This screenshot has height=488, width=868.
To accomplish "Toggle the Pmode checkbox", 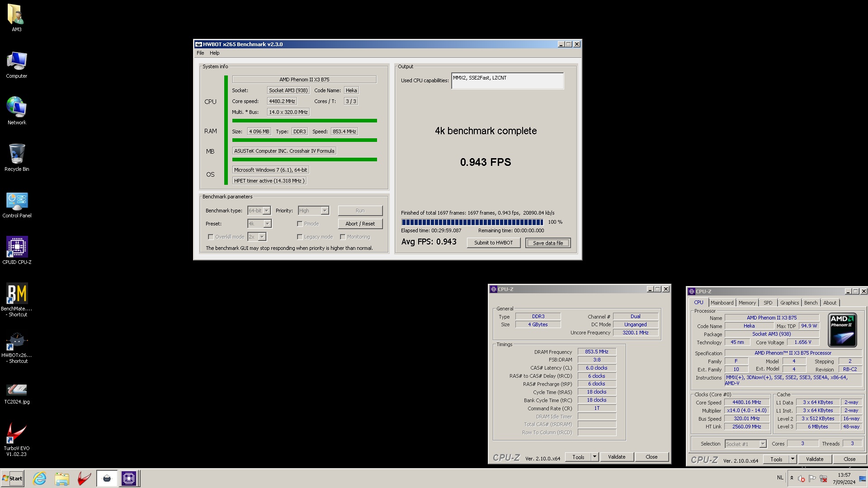I will coord(299,224).
